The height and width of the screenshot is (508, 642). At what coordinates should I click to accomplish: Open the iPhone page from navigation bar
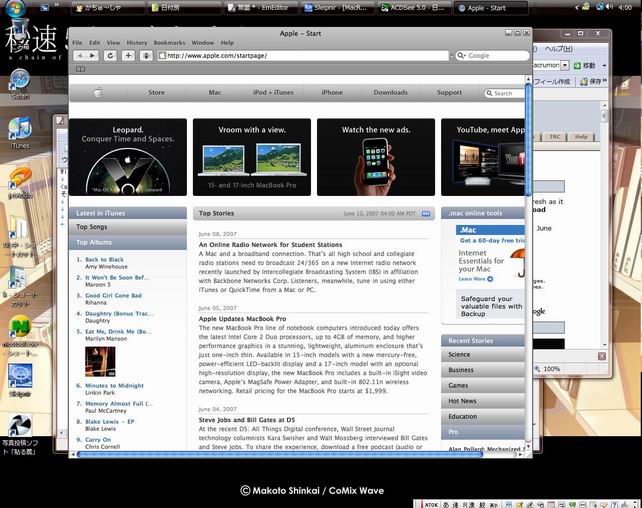tap(332, 93)
